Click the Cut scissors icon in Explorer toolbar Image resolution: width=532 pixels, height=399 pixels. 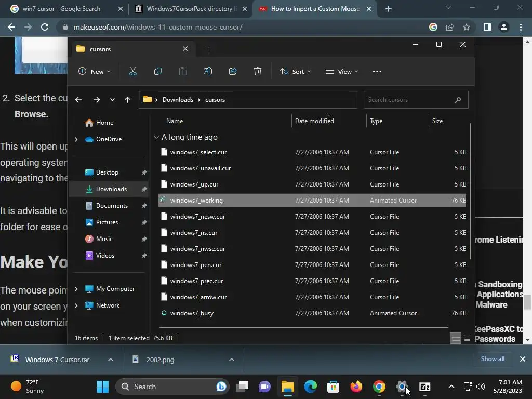coord(132,71)
